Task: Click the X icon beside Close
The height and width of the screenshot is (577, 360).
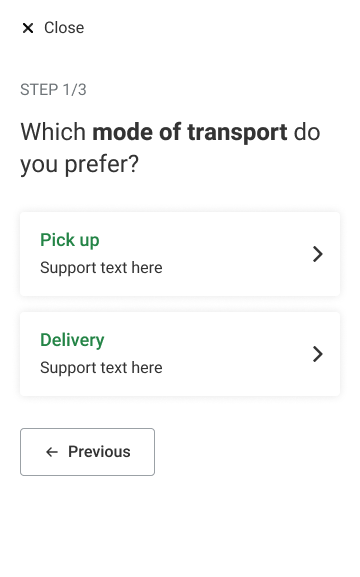Action: 28,28
